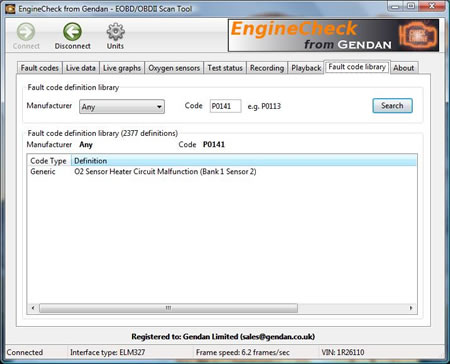450x364 pixels.
Task: Select the Generic O2 Sensor Heater result row
Action: pyautogui.click(x=222, y=171)
